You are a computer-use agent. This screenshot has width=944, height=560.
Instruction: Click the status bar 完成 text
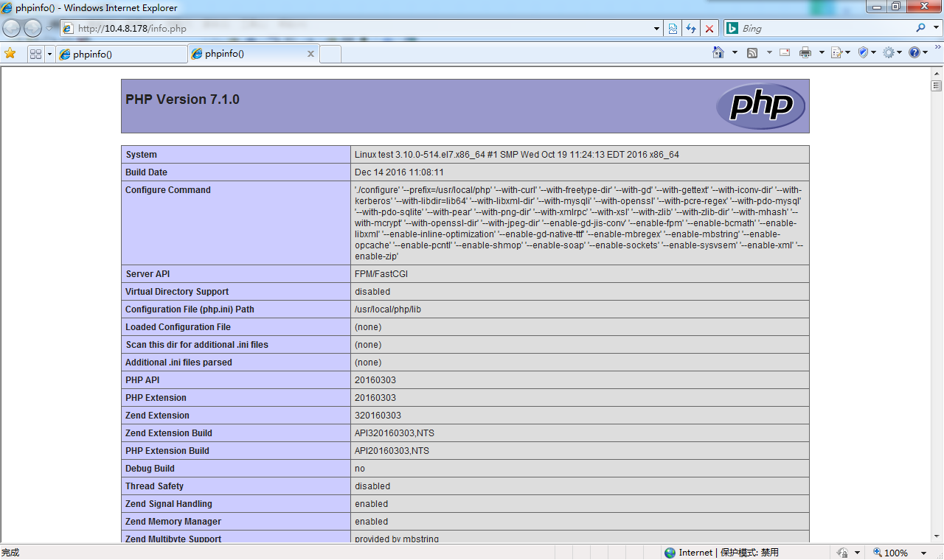point(10,553)
